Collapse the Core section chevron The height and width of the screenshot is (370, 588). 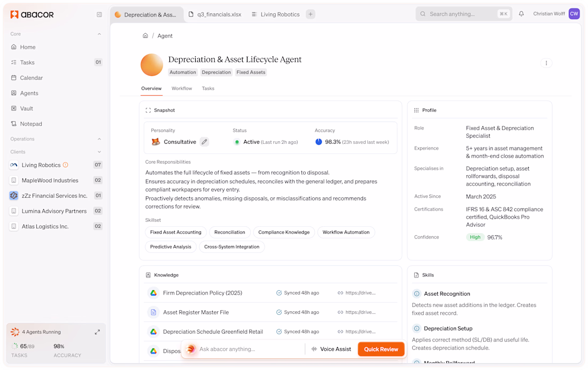coord(99,34)
